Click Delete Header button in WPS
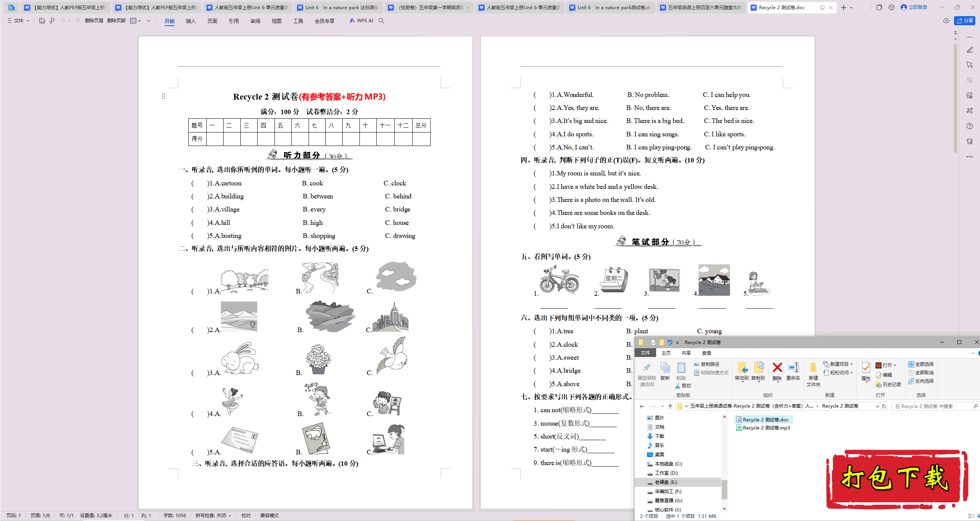Viewport: 980px width, 521px height. pyautogui.click(x=94, y=21)
